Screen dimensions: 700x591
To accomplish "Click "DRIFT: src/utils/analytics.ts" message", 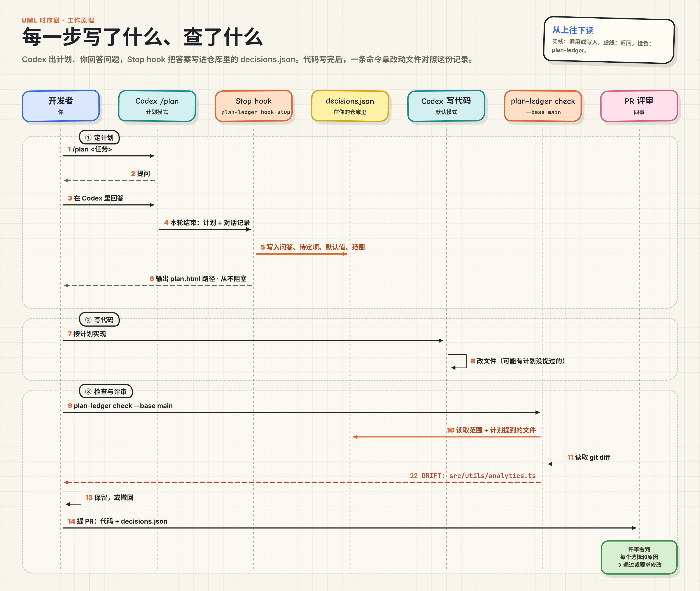I will click(479, 476).
